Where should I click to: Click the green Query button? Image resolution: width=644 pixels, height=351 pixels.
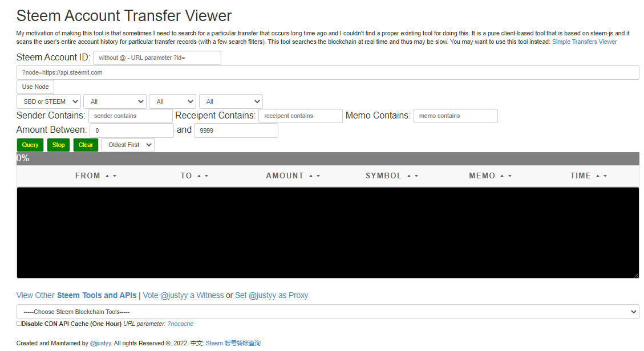[x=30, y=145]
